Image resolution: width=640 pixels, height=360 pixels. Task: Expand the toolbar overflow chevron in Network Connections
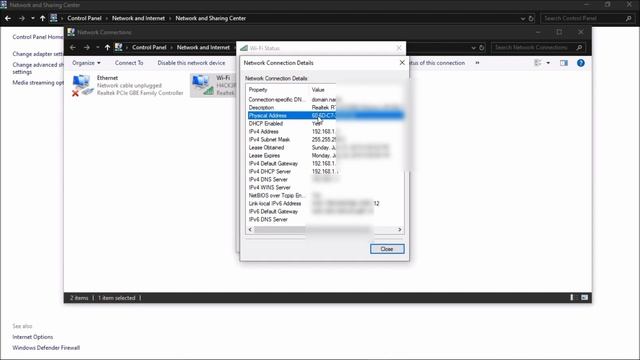[477, 63]
